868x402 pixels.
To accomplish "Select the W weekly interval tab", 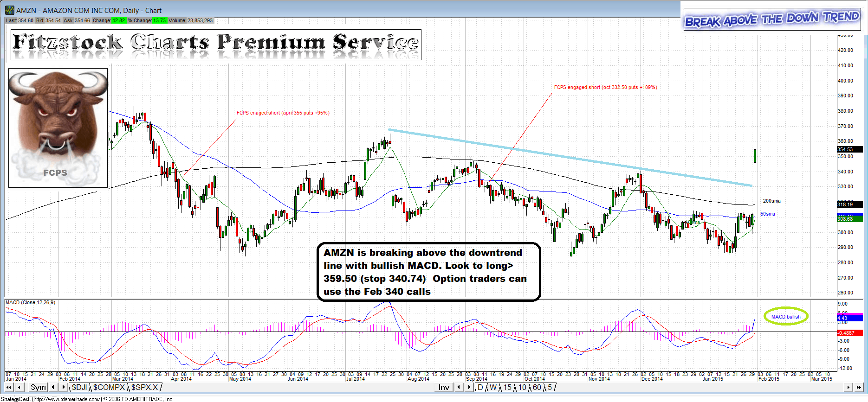I will point(492,387).
